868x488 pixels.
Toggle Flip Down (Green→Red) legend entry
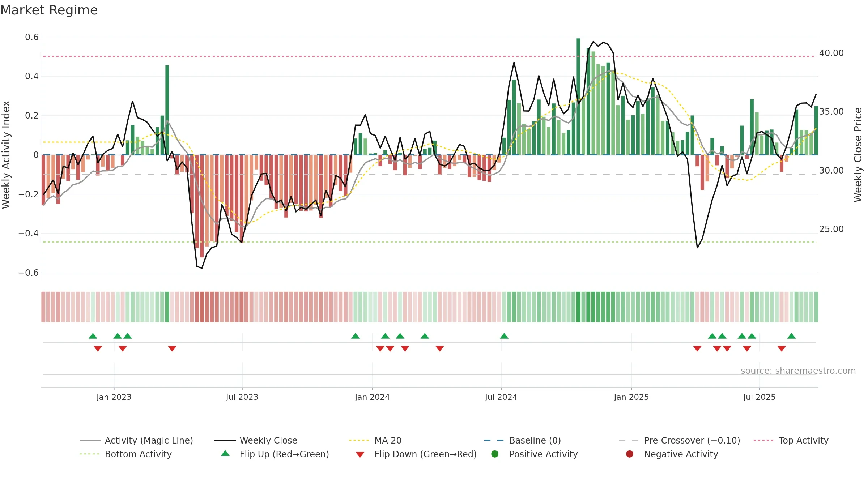coord(416,454)
